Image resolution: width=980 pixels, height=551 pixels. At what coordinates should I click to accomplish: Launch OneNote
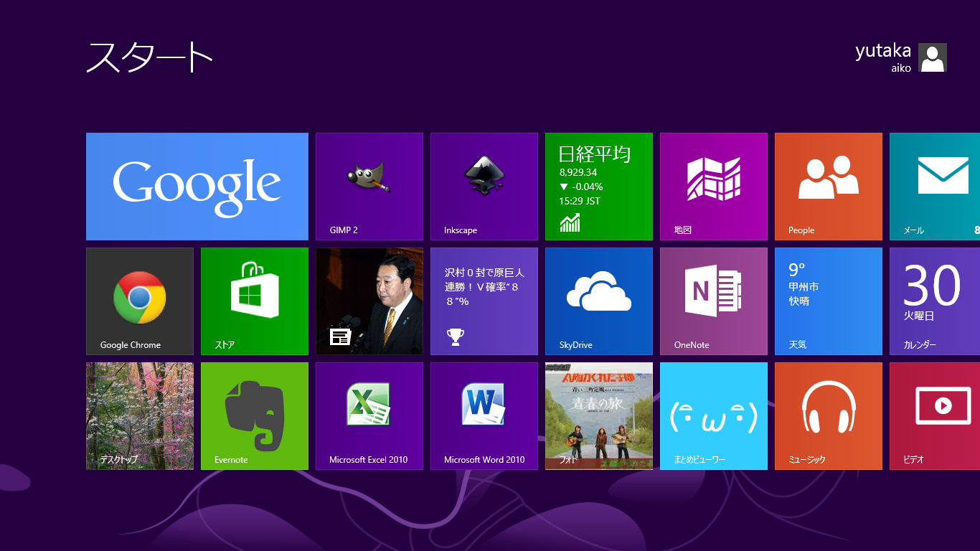coord(713,301)
